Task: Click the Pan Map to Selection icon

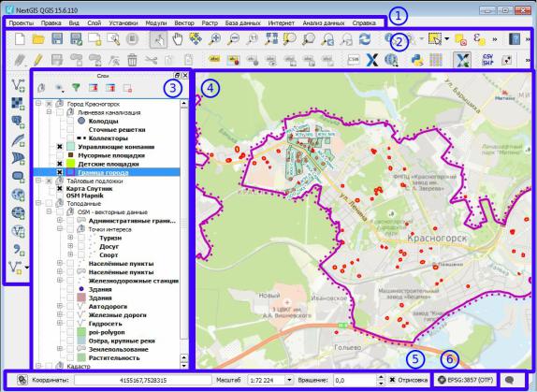Action: [196, 39]
